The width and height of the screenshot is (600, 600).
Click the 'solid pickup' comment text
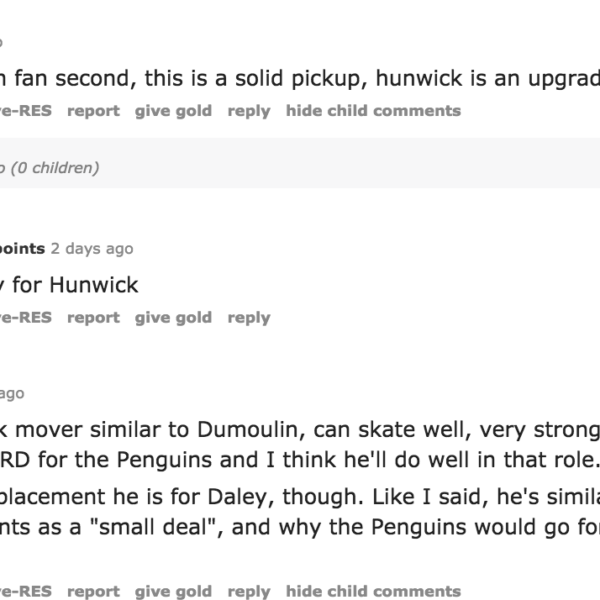coord(300,79)
